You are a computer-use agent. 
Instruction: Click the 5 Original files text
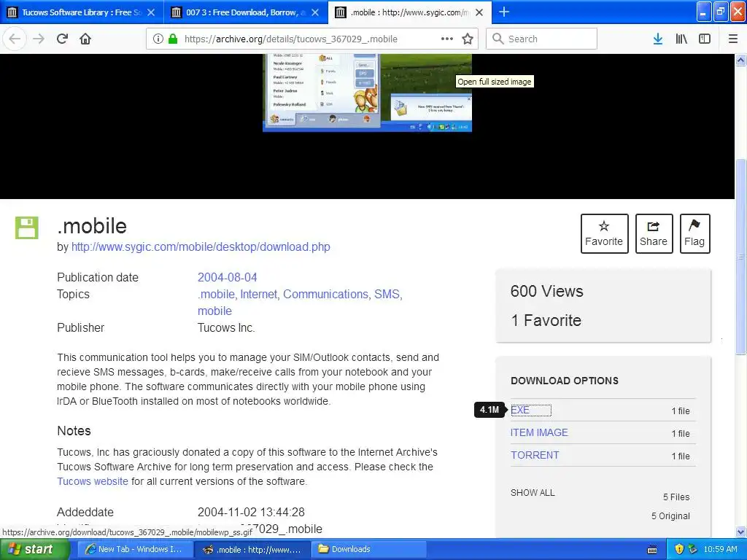pos(670,516)
